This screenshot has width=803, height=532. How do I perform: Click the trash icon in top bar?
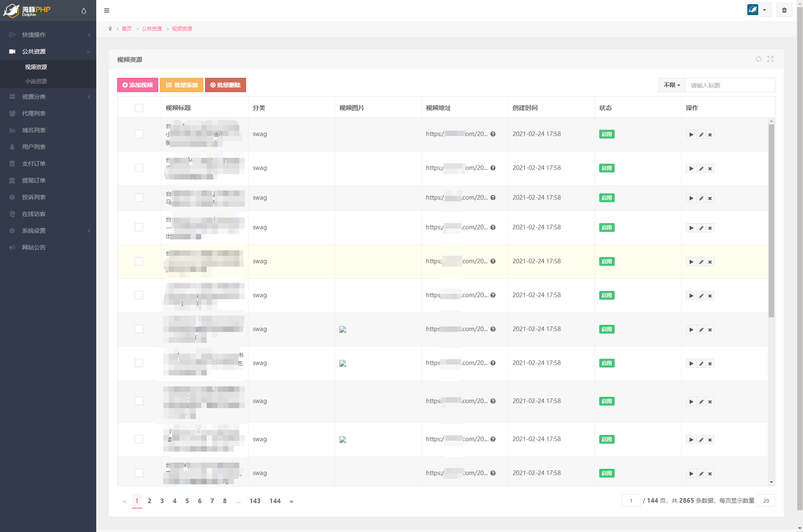point(784,10)
